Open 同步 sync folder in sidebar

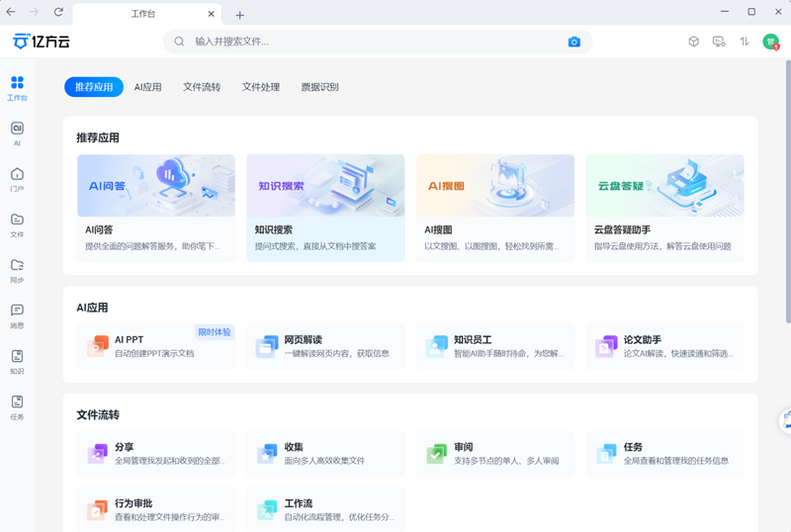(17, 270)
